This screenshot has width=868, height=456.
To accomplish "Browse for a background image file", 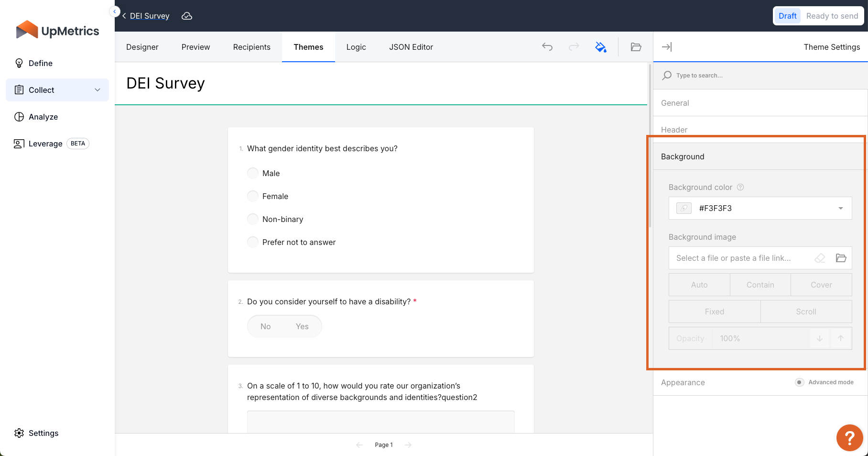I will pos(841,258).
